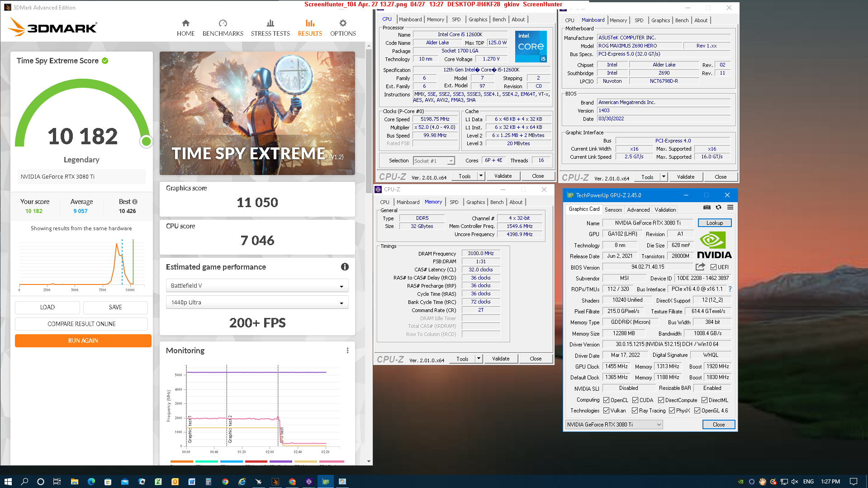This screenshot has width=868, height=488.
Task: Open Battlefield V game dropdown
Action: (x=257, y=286)
